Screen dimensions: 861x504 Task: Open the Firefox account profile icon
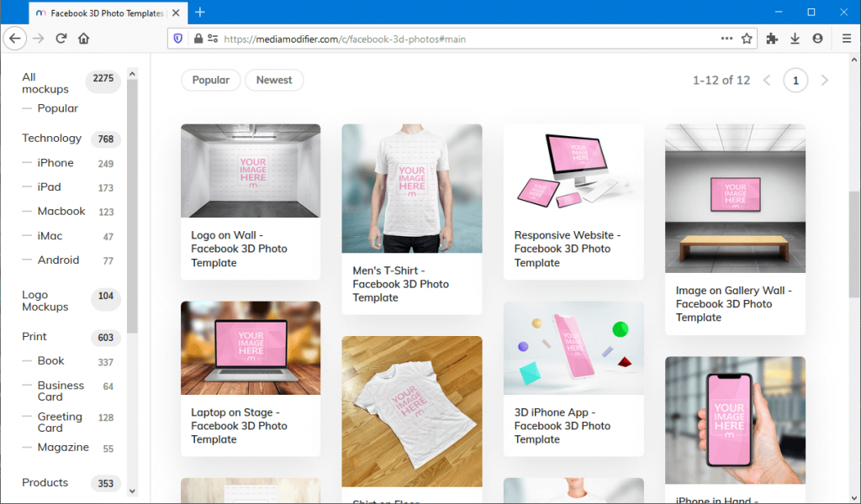click(x=817, y=38)
